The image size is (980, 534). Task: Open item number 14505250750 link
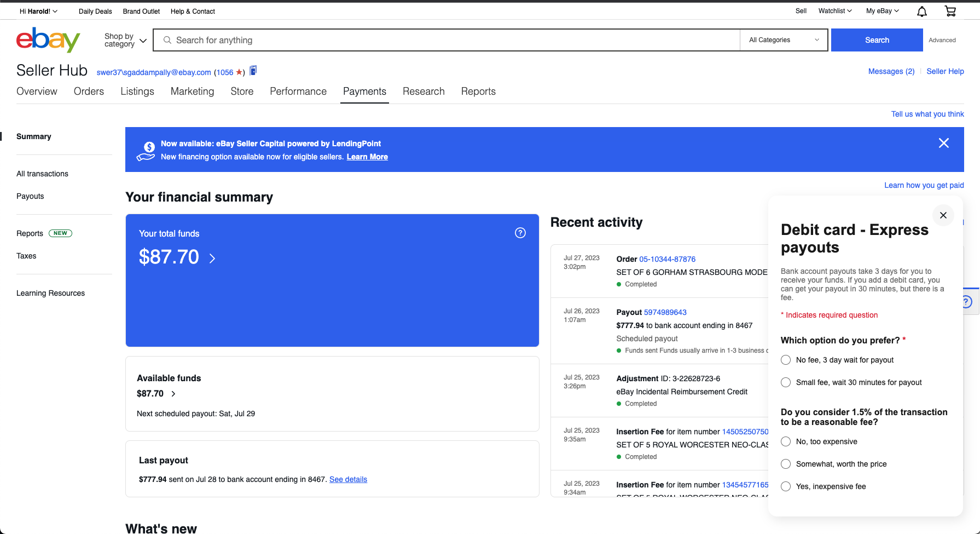(x=745, y=432)
